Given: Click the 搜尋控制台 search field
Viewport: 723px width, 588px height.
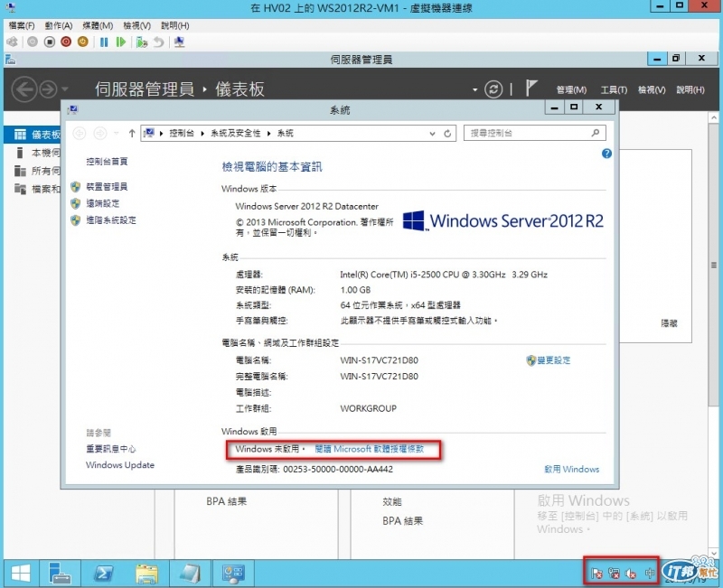Looking at the screenshot, I should tap(528, 133).
